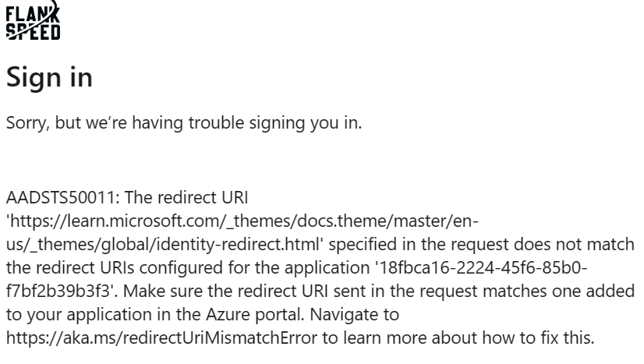Click the phrase "The redirect URI"
The image size is (644, 364).
[186, 197]
